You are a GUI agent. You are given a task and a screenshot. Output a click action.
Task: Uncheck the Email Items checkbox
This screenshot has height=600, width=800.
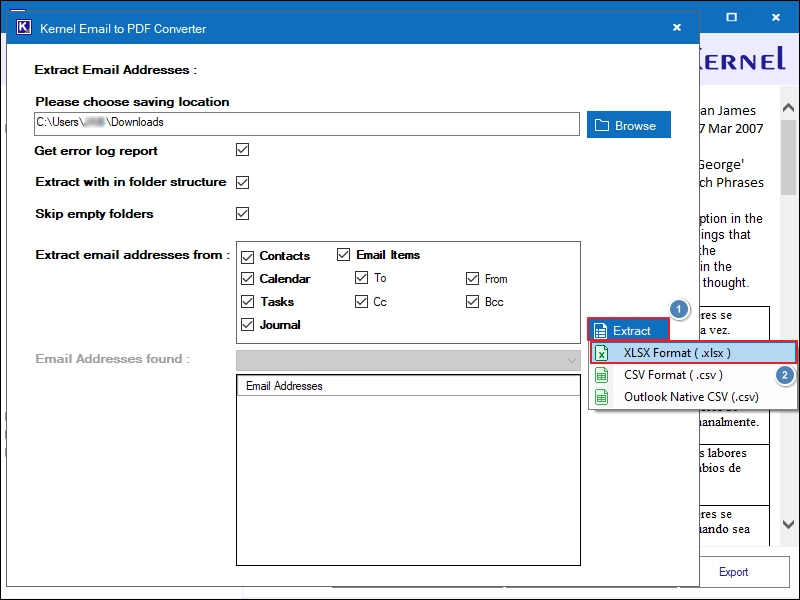(x=343, y=254)
